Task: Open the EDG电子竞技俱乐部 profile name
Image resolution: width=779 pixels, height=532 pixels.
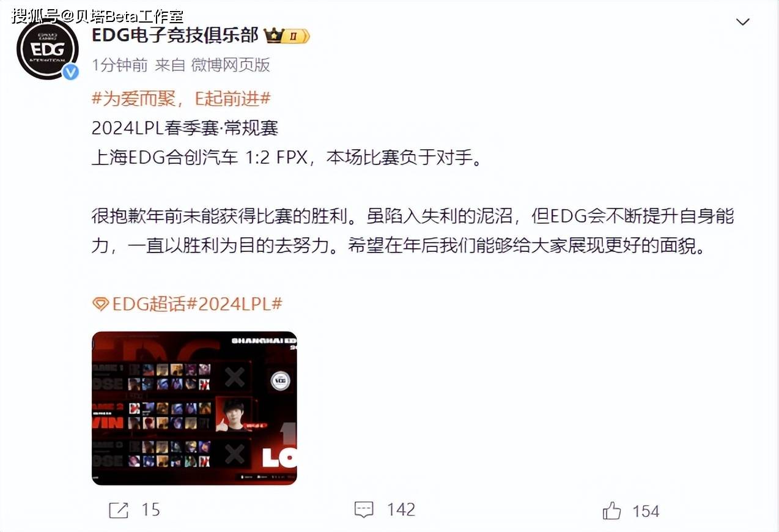Action: point(175,35)
